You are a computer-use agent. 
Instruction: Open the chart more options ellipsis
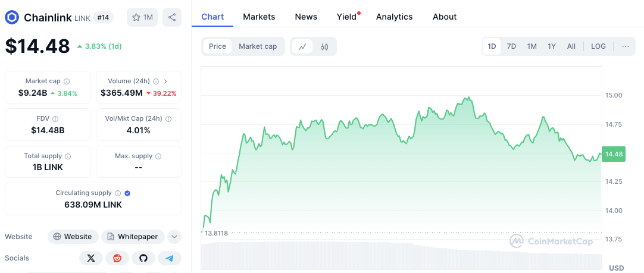[x=626, y=46]
